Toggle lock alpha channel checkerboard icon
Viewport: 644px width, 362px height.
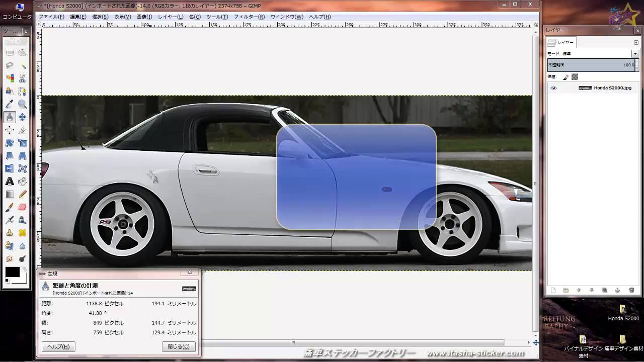(575, 77)
